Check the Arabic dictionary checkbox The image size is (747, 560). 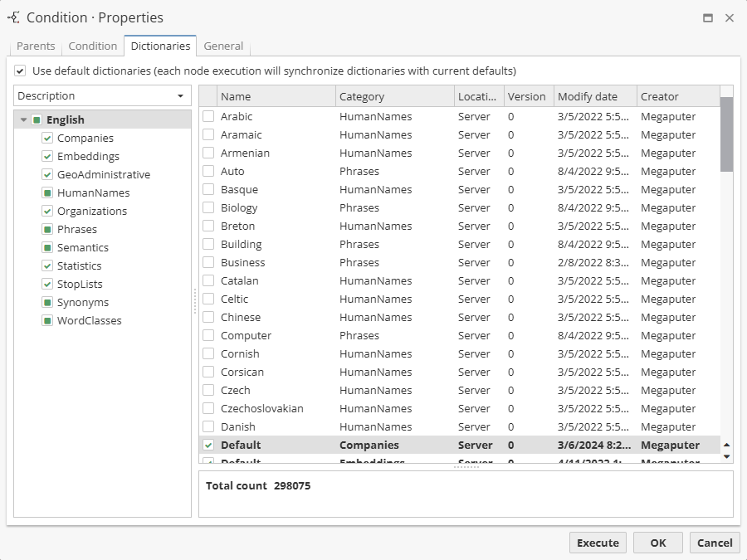pos(208,117)
